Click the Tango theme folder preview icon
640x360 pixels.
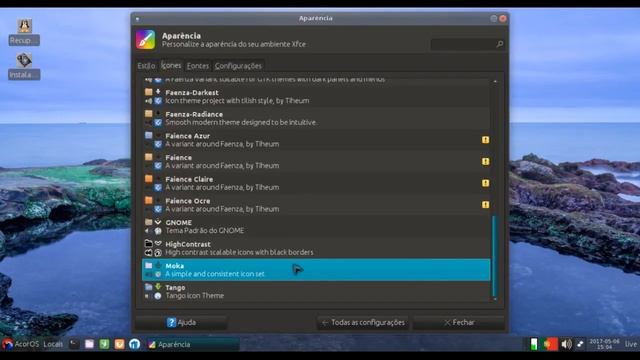click(149, 287)
